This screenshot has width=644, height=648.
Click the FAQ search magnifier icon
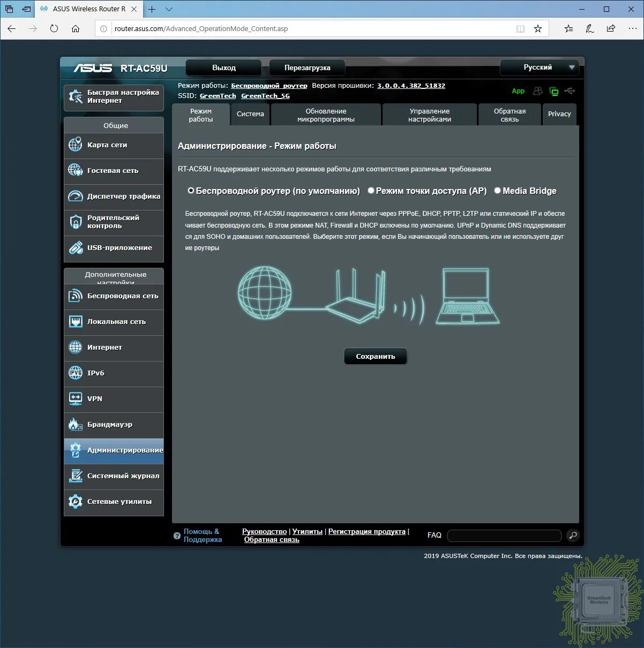(x=573, y=535)
